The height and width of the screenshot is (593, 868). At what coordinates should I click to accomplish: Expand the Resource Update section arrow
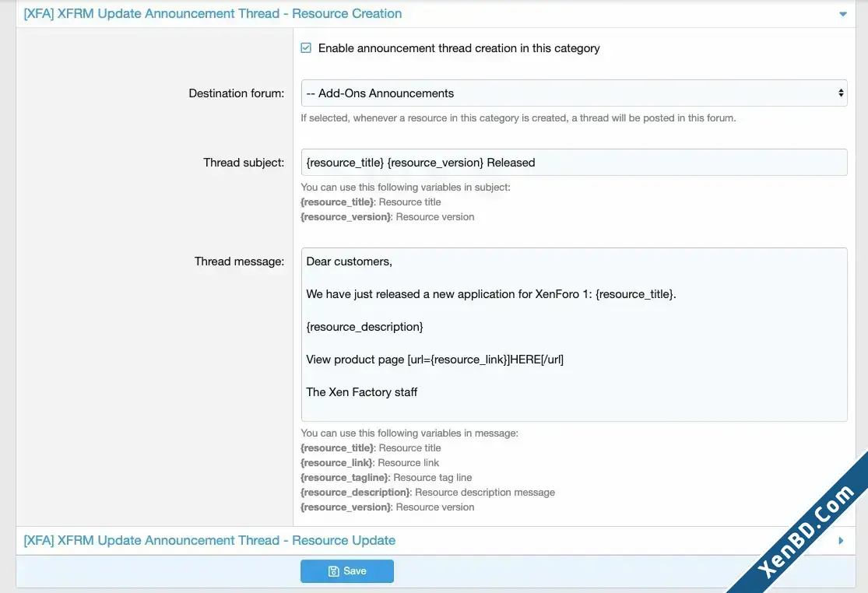[841, 540]
